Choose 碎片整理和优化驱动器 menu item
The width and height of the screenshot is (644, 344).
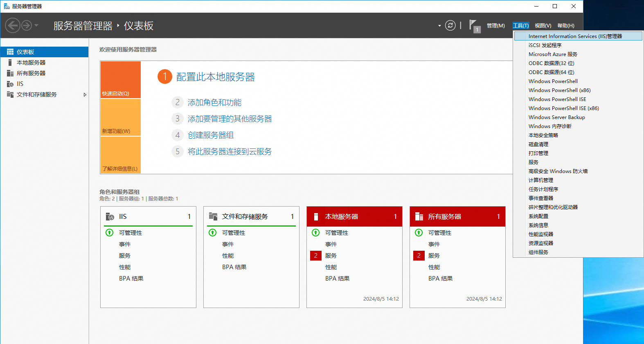click(x=578, y=207)
